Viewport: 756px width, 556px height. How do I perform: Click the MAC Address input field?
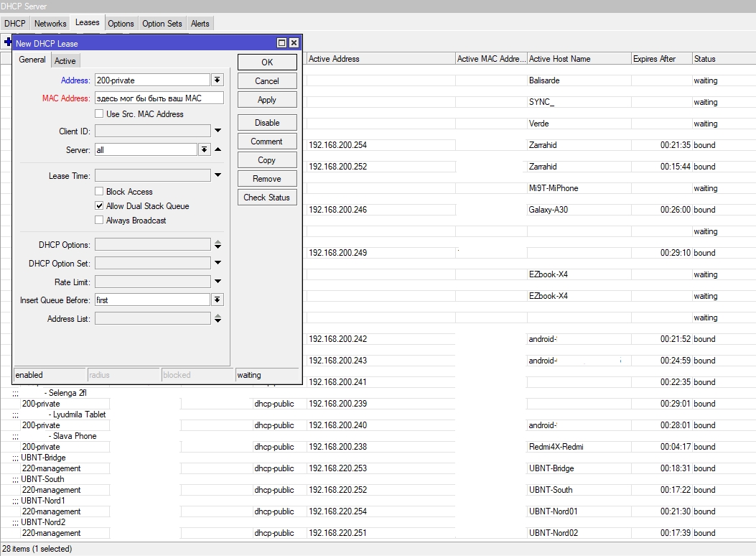tap(159, 98)
